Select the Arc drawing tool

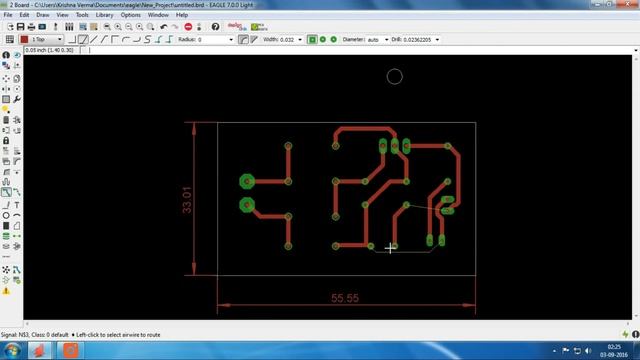(17, 215)
